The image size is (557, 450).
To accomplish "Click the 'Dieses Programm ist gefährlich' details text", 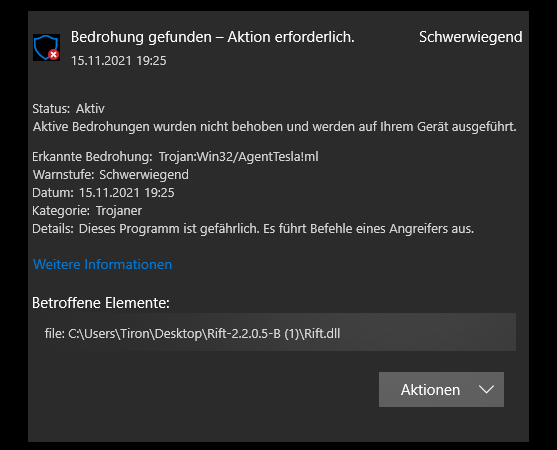I will click(276, 229).
